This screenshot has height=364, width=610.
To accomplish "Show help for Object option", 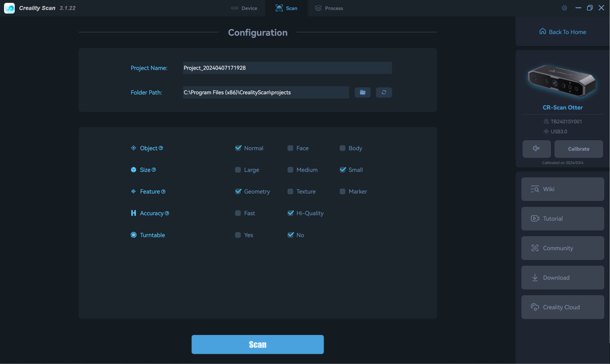I will (x=161, y=148).
